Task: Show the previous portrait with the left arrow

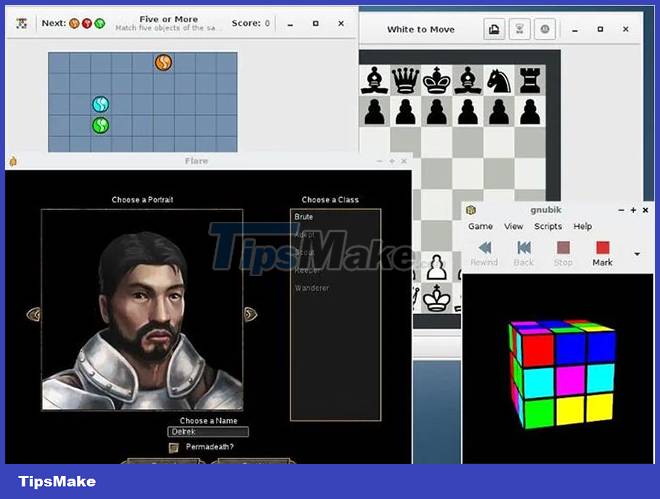Action: tap(33, 314)
